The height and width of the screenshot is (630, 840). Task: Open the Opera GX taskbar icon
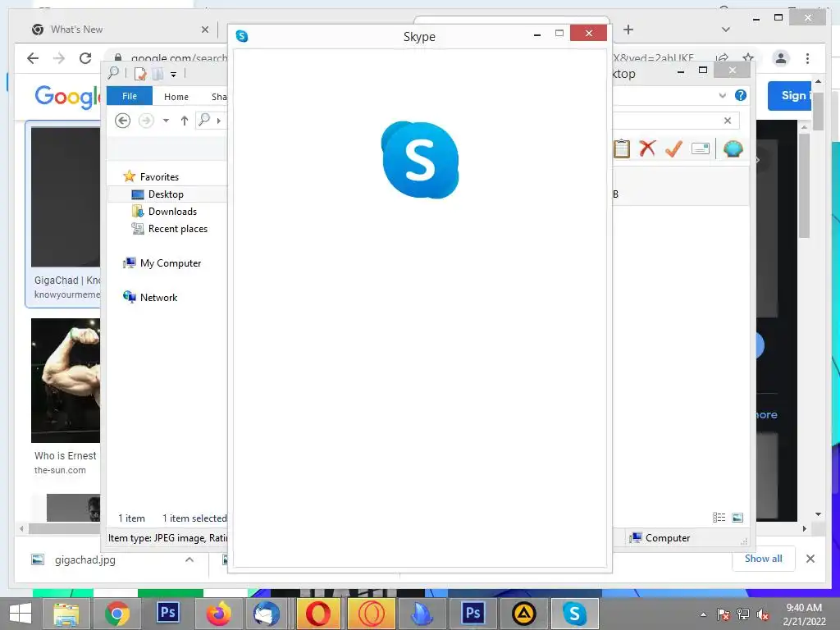point(371,614)
